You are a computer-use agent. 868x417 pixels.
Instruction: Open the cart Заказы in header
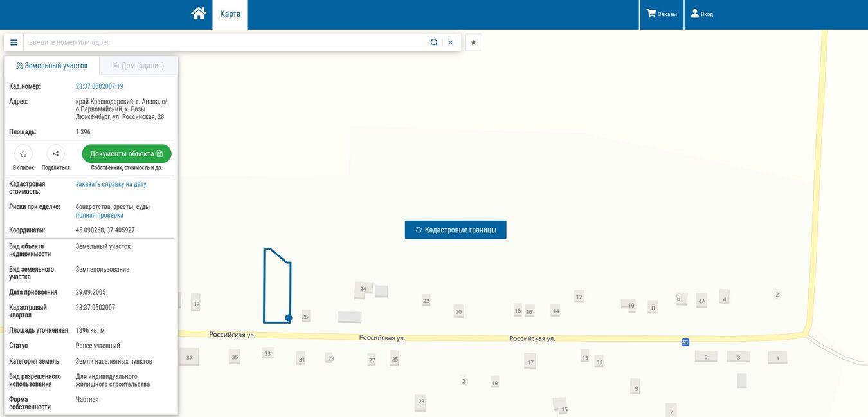pyautogui.click(x=661, y=14)
